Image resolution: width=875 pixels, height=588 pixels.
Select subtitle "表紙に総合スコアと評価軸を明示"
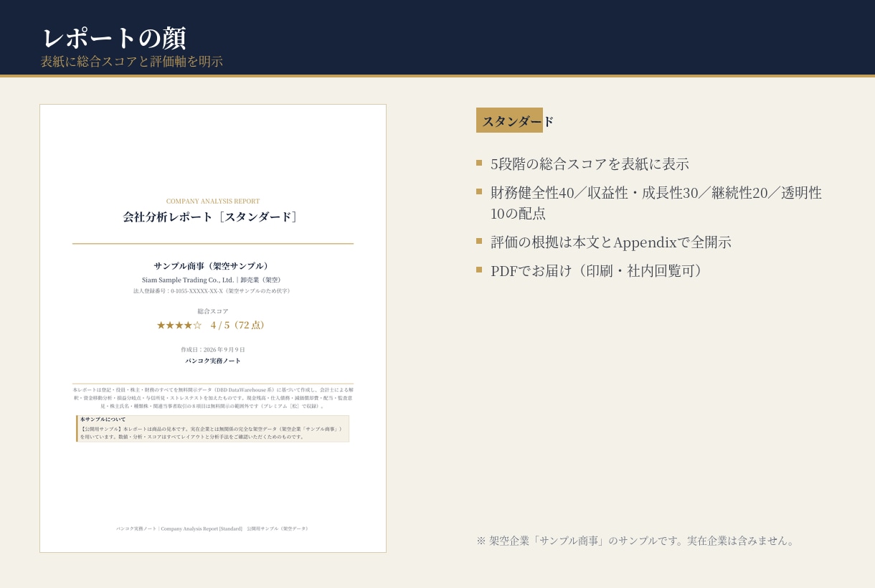[132, 62]
